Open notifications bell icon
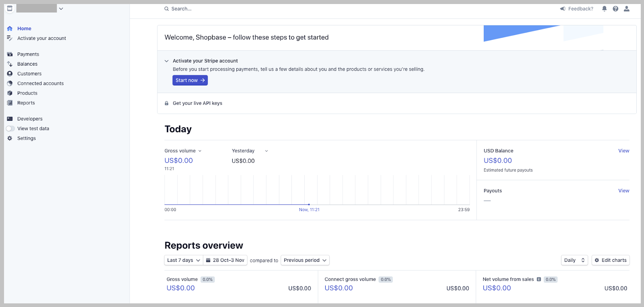The width and height of the screenshot is (644, 307). (604, 9)
